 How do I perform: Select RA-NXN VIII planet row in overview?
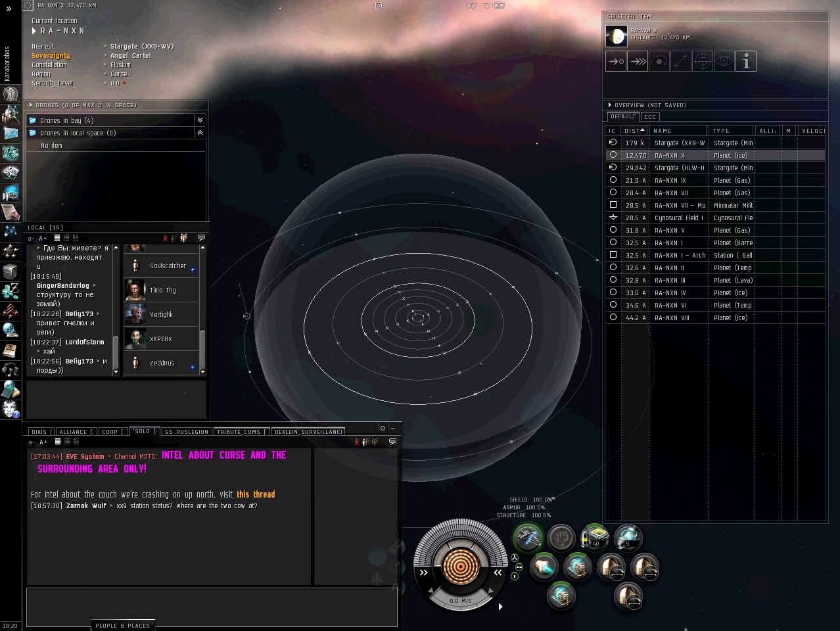[715, 317]
